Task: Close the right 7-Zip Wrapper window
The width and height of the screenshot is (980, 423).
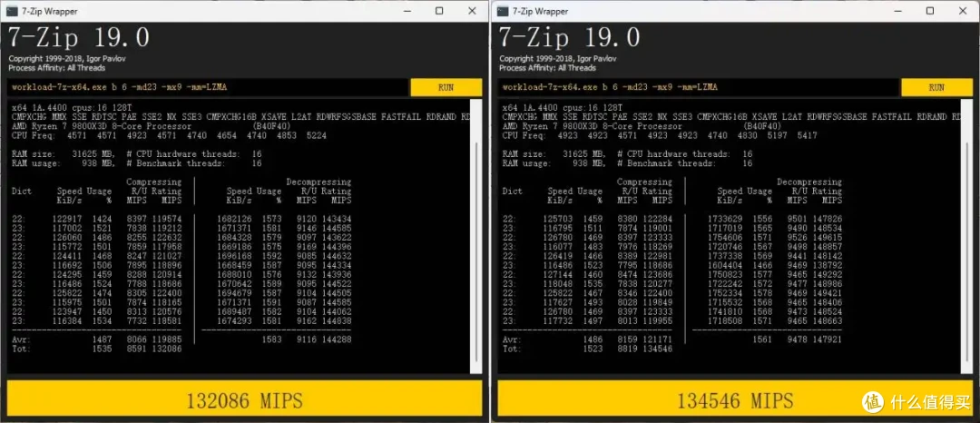Action: pyautogui.click(x=963, y=11)
